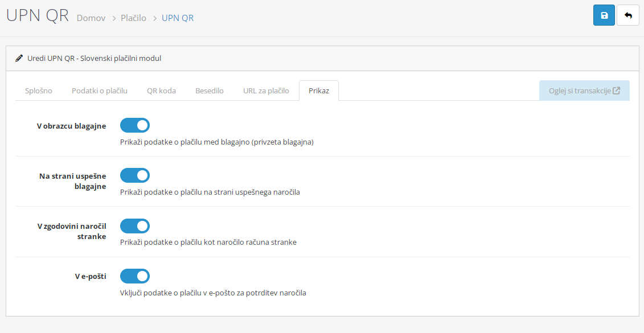Toggle Na strani uspešne blagajne off
The width and height of the screenshot is (644, 333).
135,175
